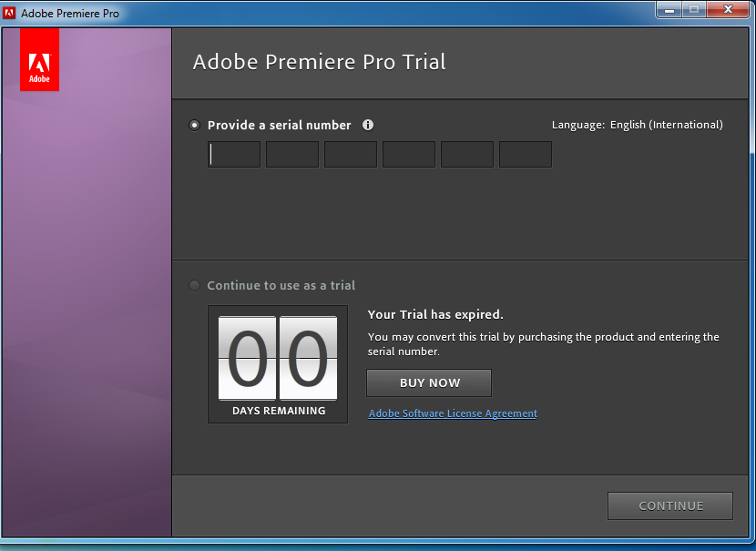Click the Adobe Premiere Pro Trial heading
This screenshot has height=551, width=756.
coord(320,63)
